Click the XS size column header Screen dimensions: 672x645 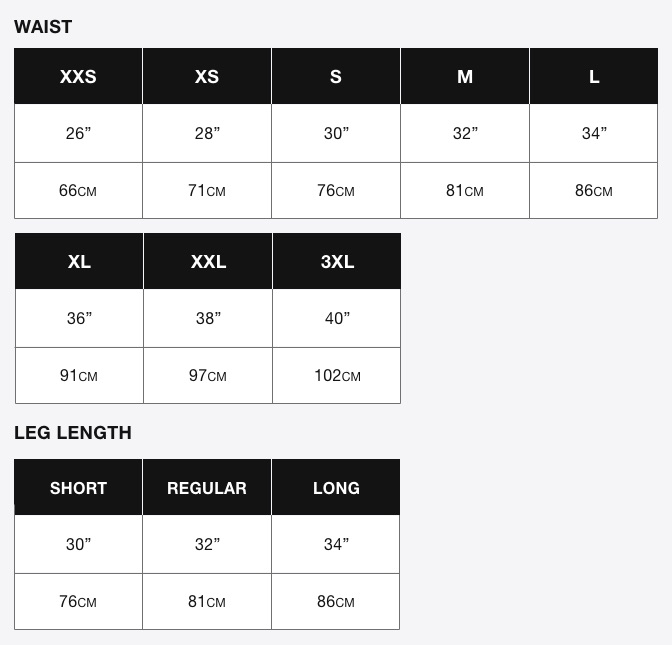click(207, 76)
